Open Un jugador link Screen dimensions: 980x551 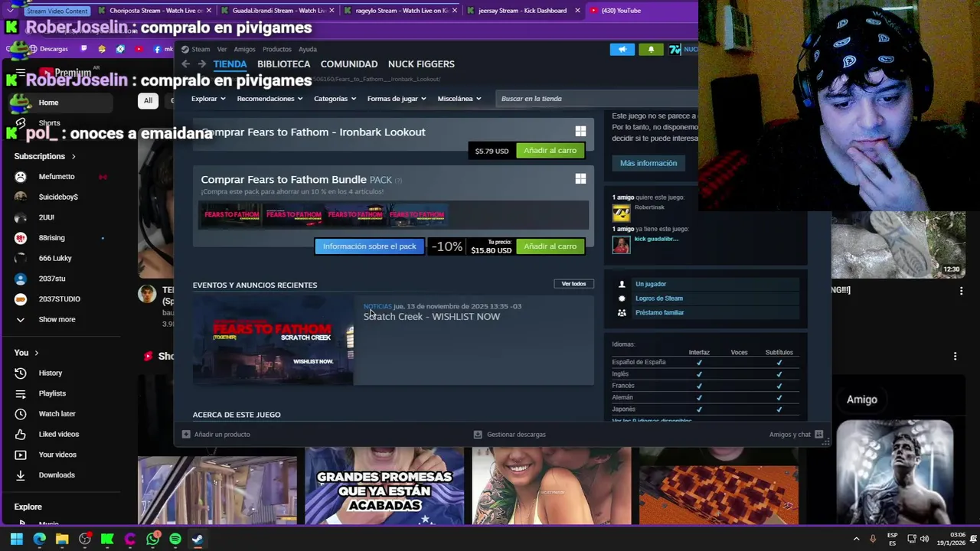(651, 284)
